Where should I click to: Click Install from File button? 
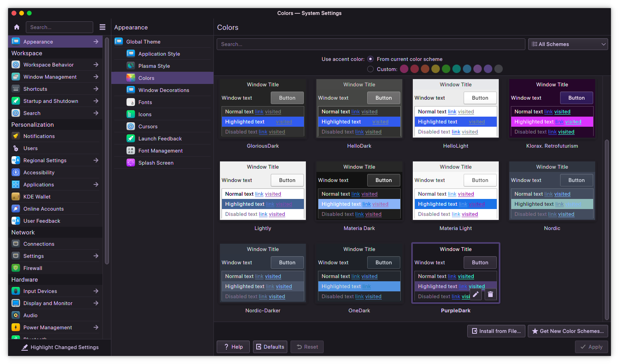coord(496,331)
